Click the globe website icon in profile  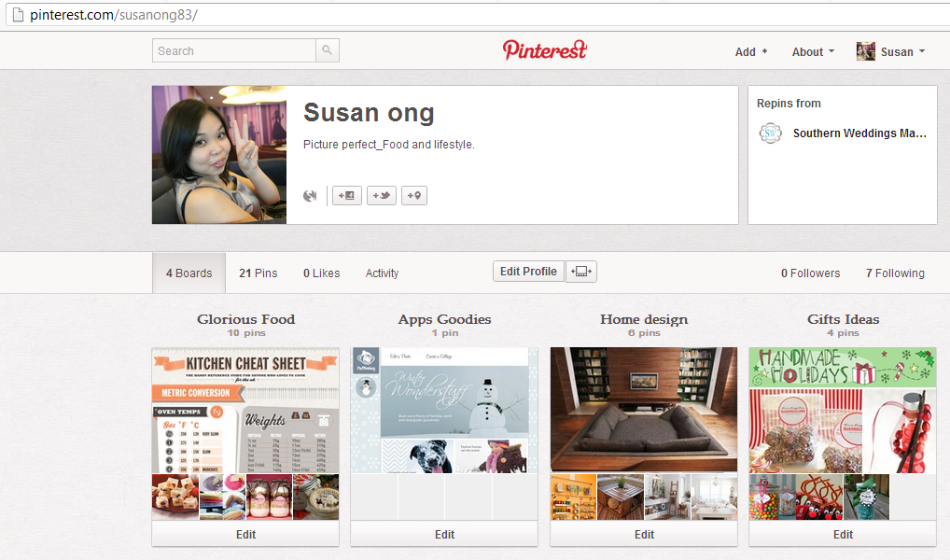coord(310,196)
